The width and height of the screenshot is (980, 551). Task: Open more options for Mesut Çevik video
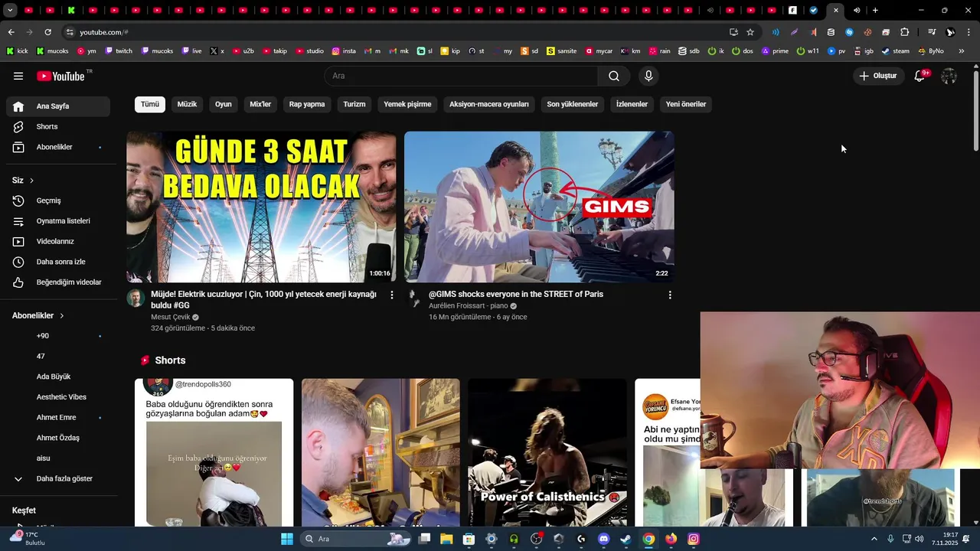[x=392, y=295]
